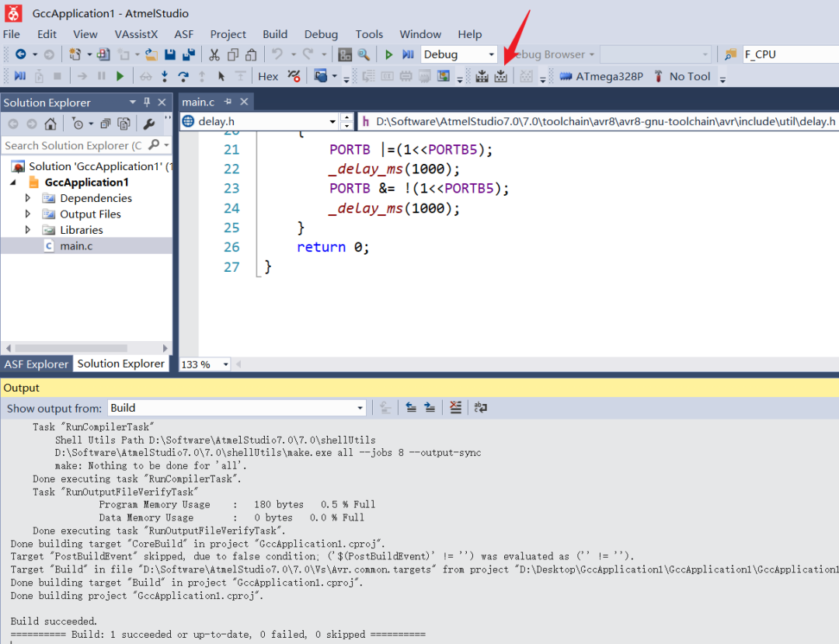Expand the Dependencies tree node
The width and height of the screenshot is (839, 644).
point(28,198)
